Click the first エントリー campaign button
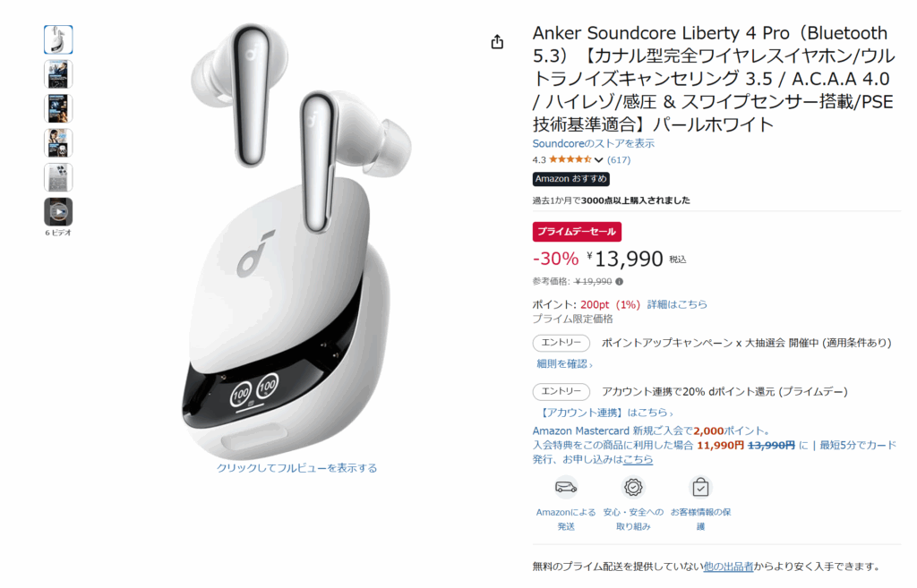Image resolution: width=917 pixels, height=588 pixels. click(x=561, y=343)
